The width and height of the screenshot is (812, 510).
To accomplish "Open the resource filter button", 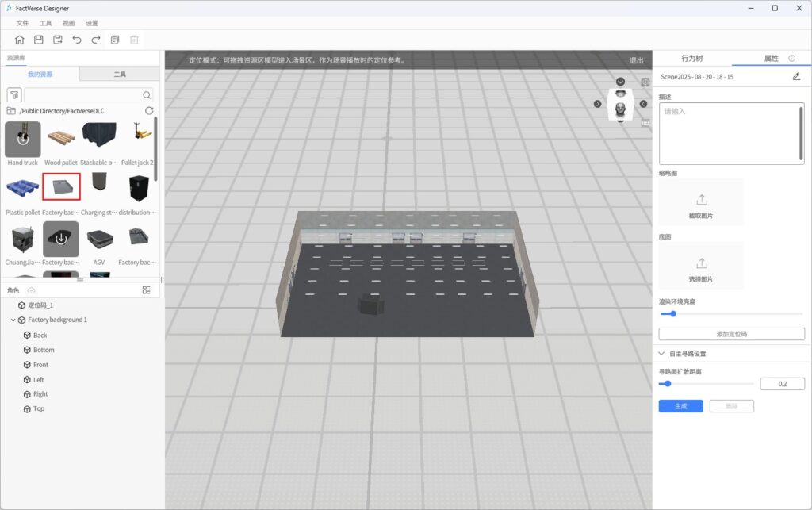I will click(14, 94).
